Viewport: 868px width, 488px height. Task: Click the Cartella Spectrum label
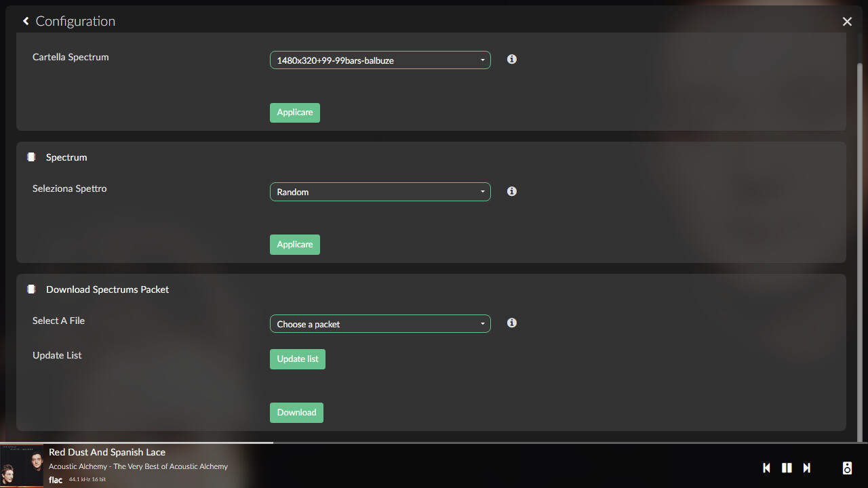[x=71, y=57]
